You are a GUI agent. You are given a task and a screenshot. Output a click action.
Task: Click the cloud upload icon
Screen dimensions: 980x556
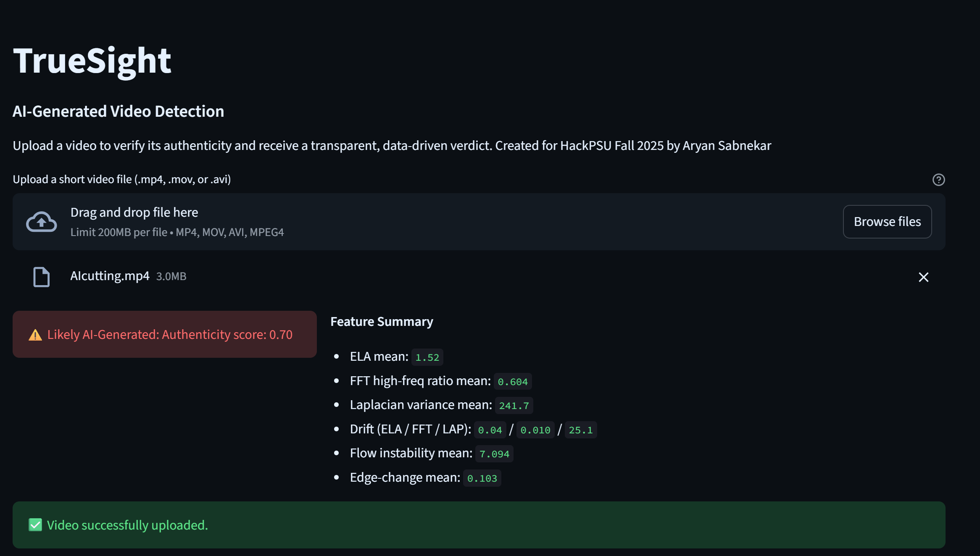point(41,222)
